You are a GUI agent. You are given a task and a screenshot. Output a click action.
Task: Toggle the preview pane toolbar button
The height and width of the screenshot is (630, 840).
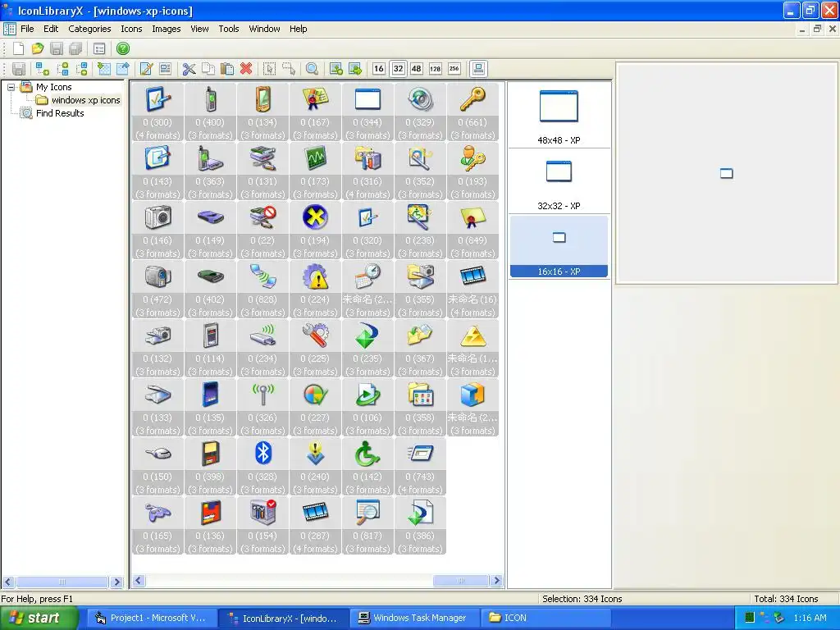(478, 69)
